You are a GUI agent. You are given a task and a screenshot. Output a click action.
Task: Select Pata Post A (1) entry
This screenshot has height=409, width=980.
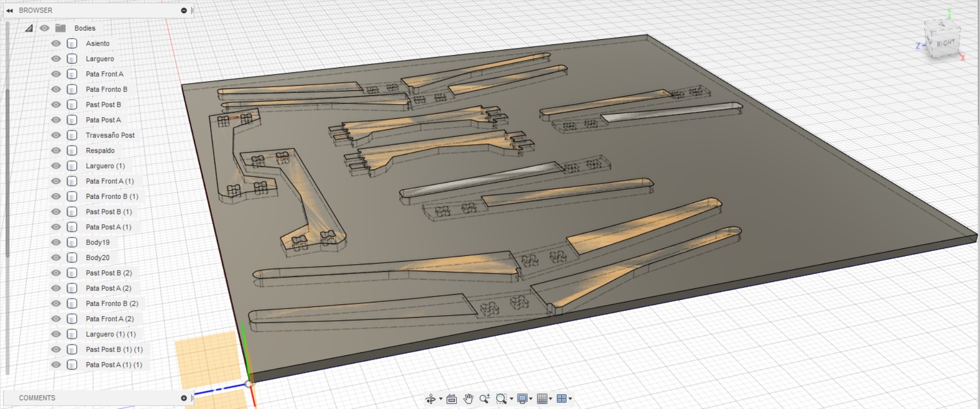click(x=108, y=227)
